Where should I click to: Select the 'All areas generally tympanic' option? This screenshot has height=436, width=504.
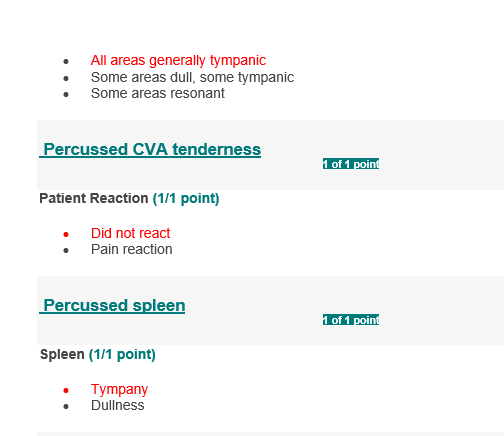(x=178, y=61)
